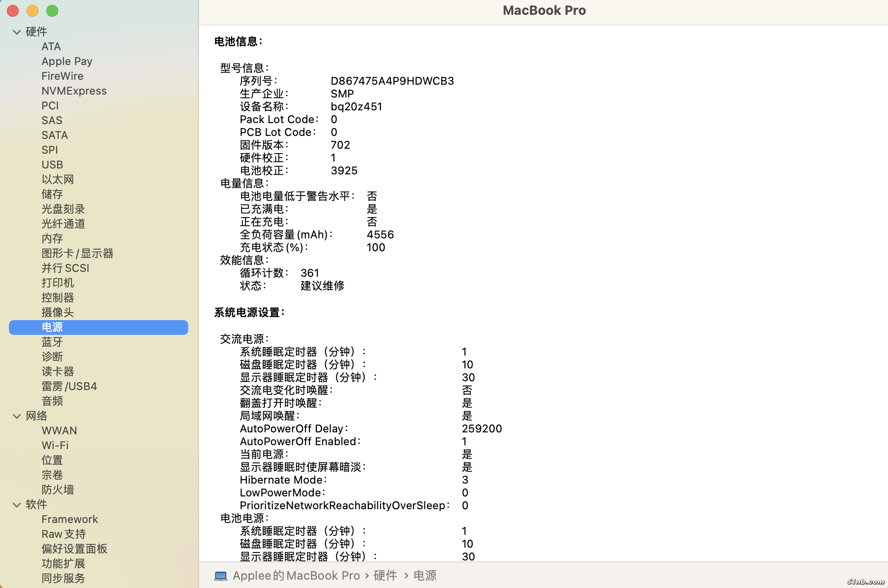Open Framework under software
The height and width of the screenshot is (588, 888).
69,519
